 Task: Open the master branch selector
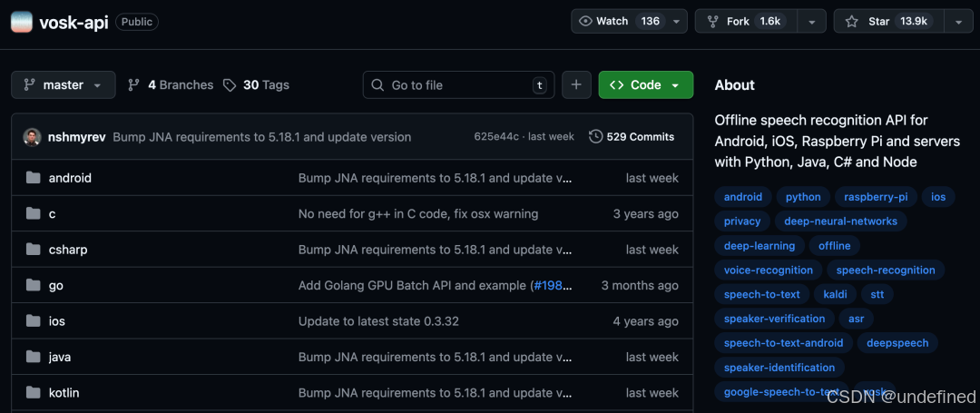click(64, 85)
